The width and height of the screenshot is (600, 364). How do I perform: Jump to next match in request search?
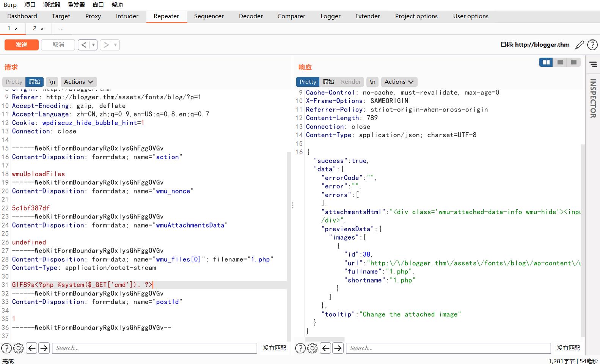tap(44, 348)
